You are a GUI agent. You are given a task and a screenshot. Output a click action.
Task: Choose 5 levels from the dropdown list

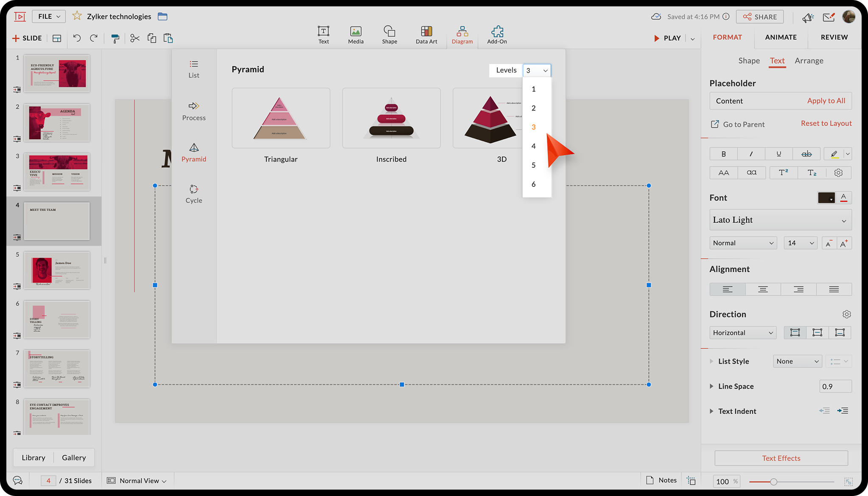533,165
